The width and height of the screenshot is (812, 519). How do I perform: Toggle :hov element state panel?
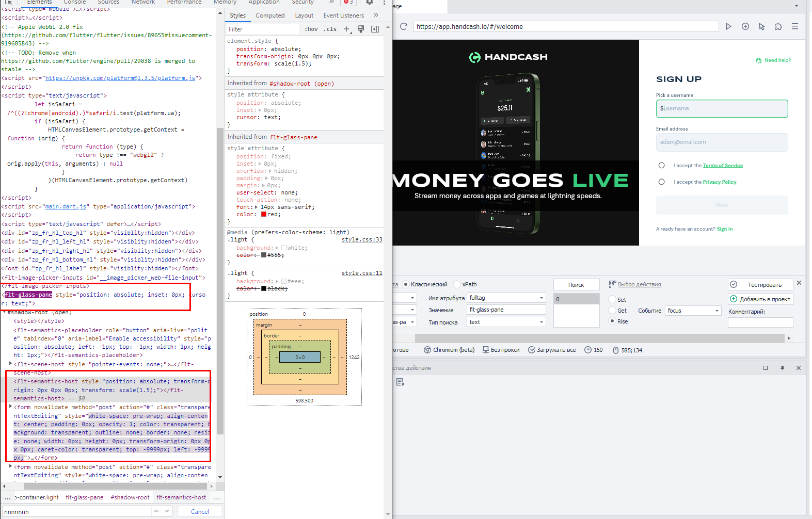tap(311, 29)
